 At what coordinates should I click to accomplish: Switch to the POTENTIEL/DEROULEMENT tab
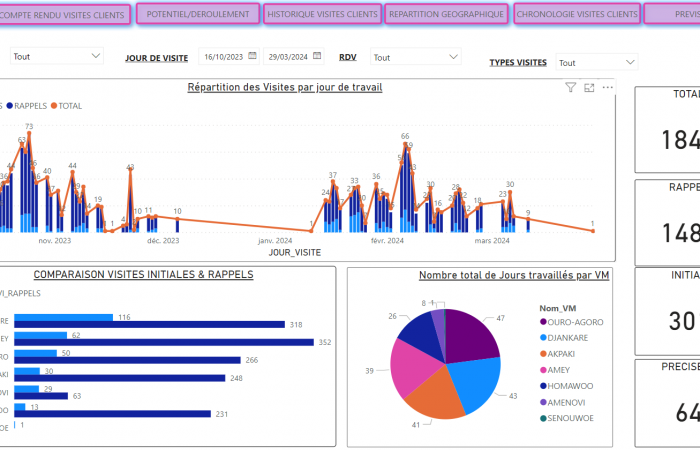(x=197, y=15)
